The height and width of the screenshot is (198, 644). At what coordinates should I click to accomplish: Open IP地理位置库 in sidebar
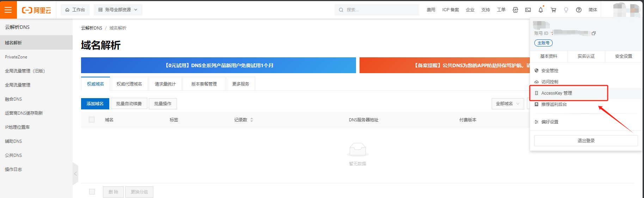[x=36, y=127]
